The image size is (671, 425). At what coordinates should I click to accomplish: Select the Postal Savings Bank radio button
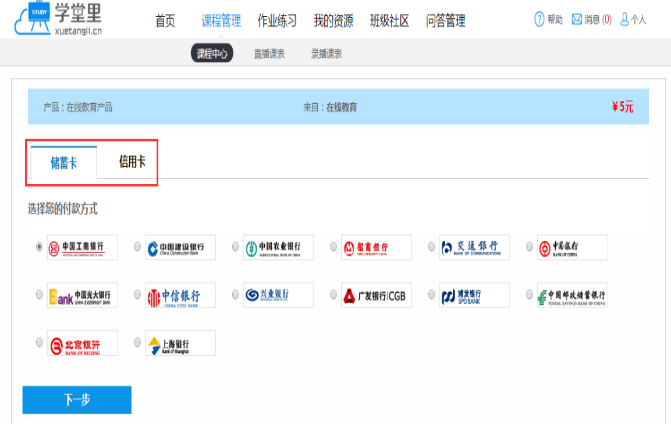(x=529, y=295)
